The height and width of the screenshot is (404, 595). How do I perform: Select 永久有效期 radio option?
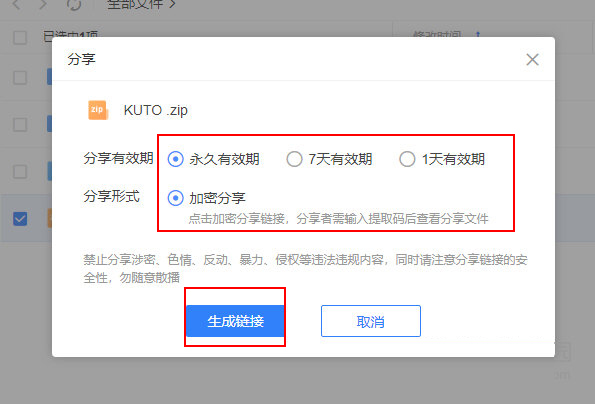click(175, 159)
